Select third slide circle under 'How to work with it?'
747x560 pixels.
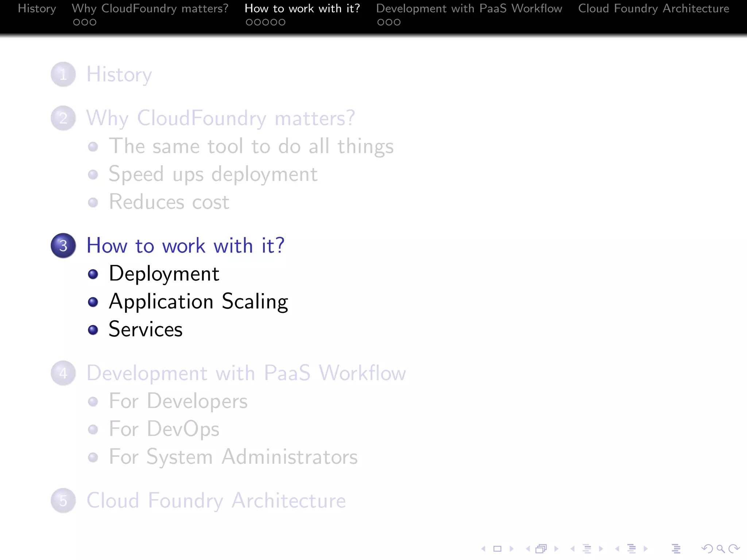click(x=266, y=22)
